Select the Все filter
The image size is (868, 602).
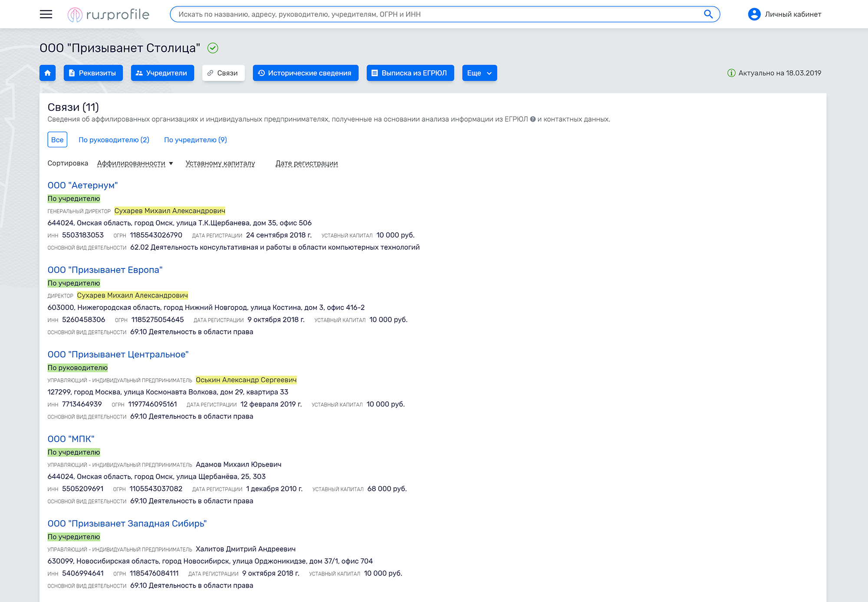coord(57,140)
